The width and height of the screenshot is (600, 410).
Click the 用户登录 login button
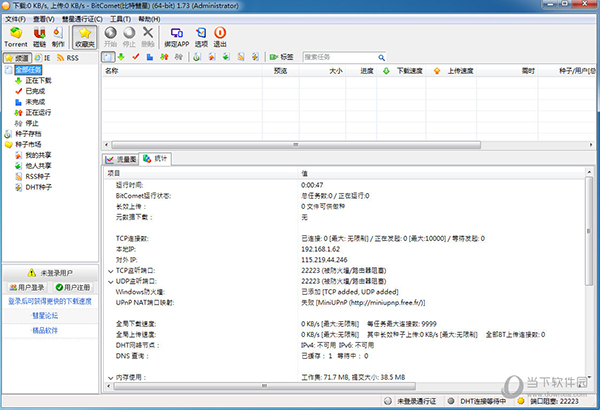[27, 287]
